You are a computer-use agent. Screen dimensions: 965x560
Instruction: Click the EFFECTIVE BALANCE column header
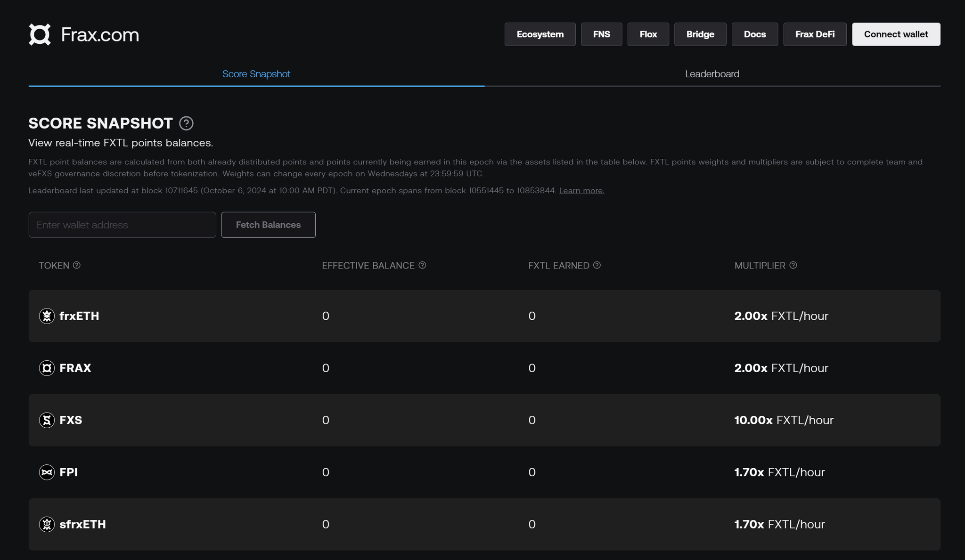point(368,266)
